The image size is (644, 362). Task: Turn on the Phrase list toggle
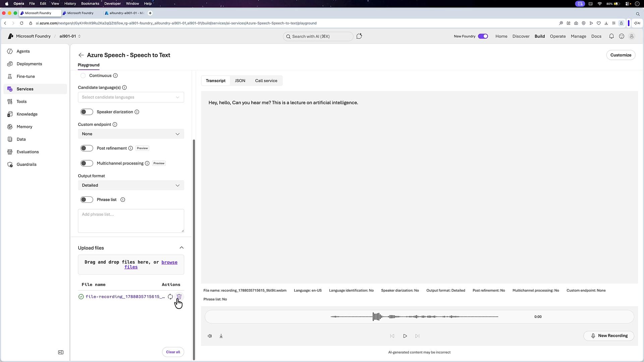coord(87,200)
